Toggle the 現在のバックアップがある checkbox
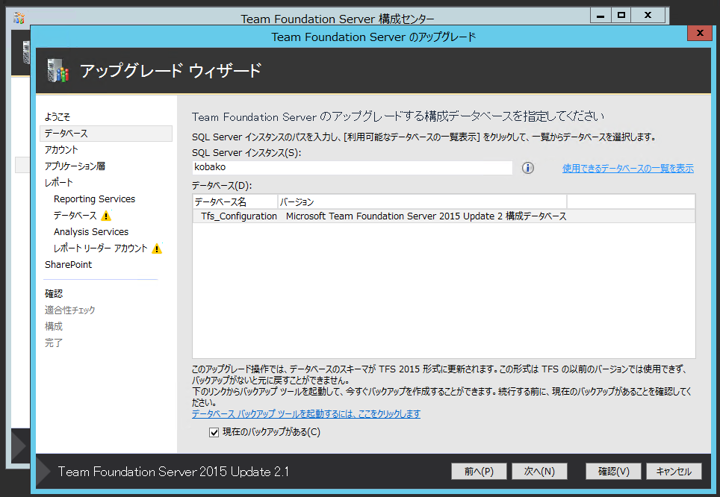The width and height of the screenshot is (720, 497). pos(214,432)
